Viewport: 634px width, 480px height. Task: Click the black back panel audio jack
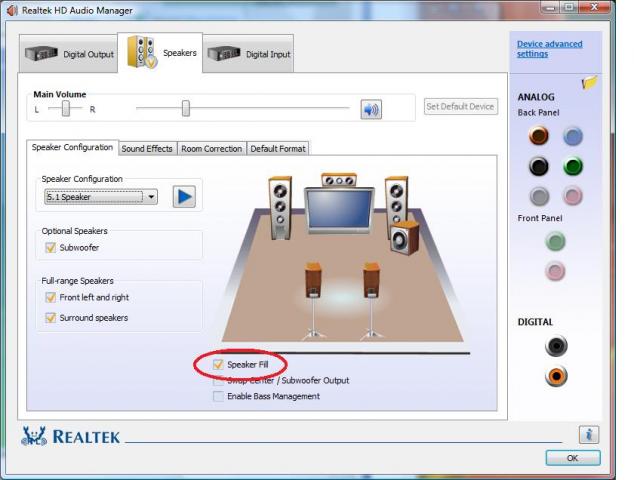(x=539, y=166)
